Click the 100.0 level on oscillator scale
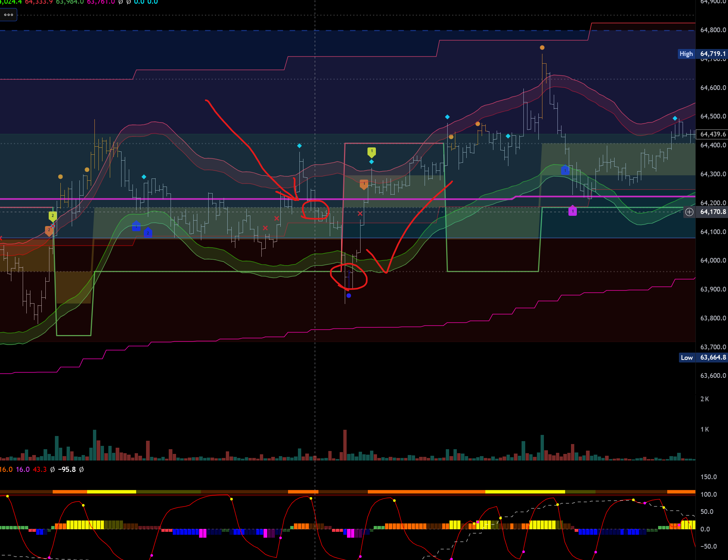Viewport: 728px width, 560px height. pos(708,495)
